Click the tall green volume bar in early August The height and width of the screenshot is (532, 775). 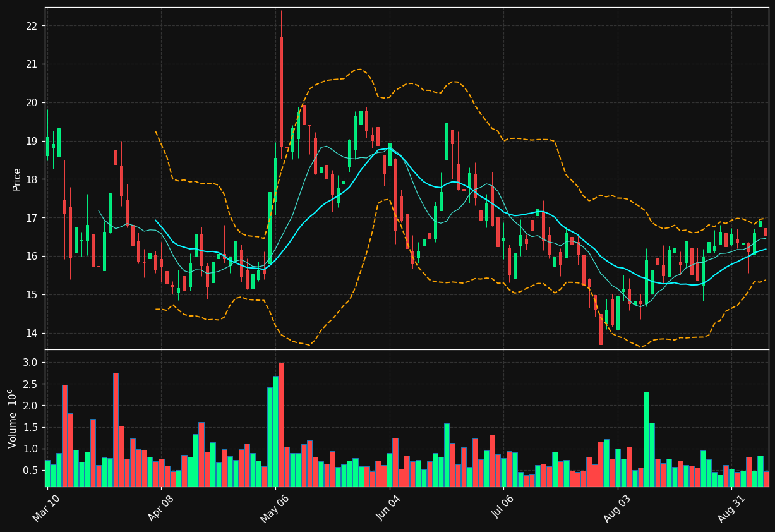(646, 439)
